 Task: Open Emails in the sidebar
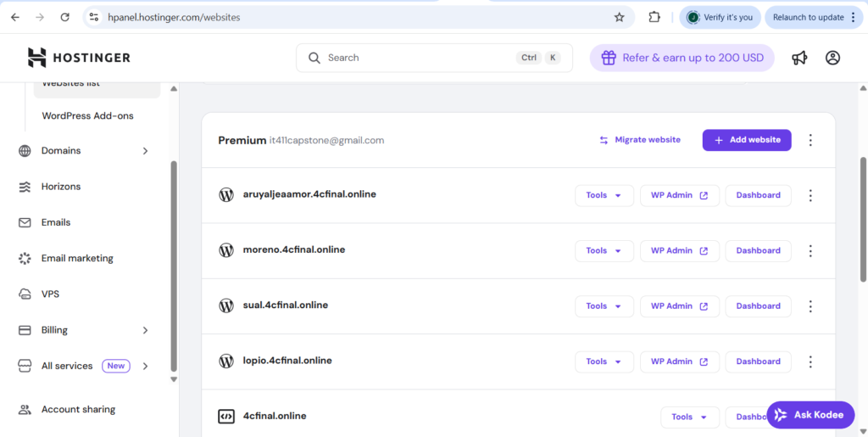pyautogui.click(x=56, y=222)
